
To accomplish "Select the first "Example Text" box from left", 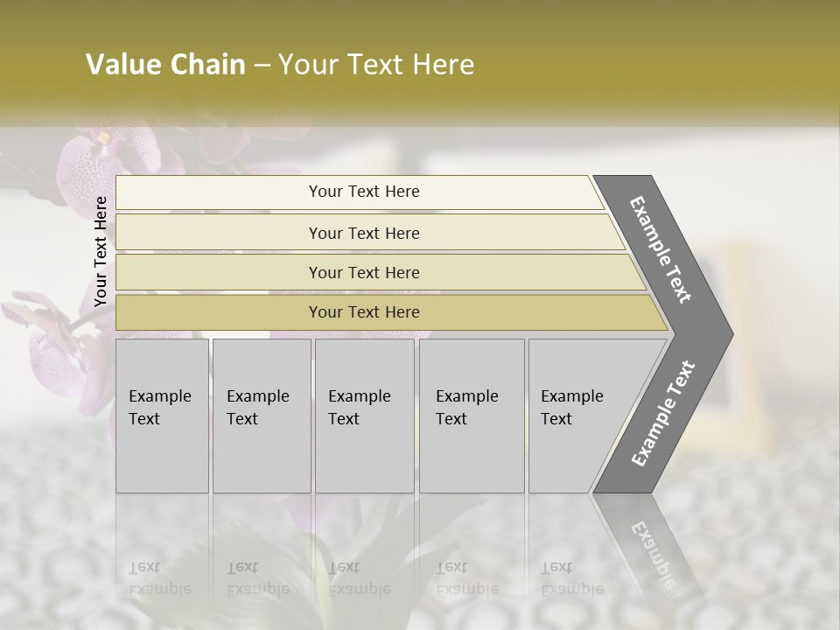I will click(x=162, y=416).
